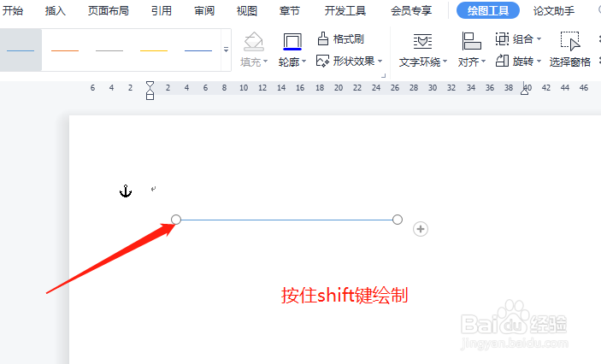
Task: Choose the dark blue line style preset
Action: tap(198, 50)
